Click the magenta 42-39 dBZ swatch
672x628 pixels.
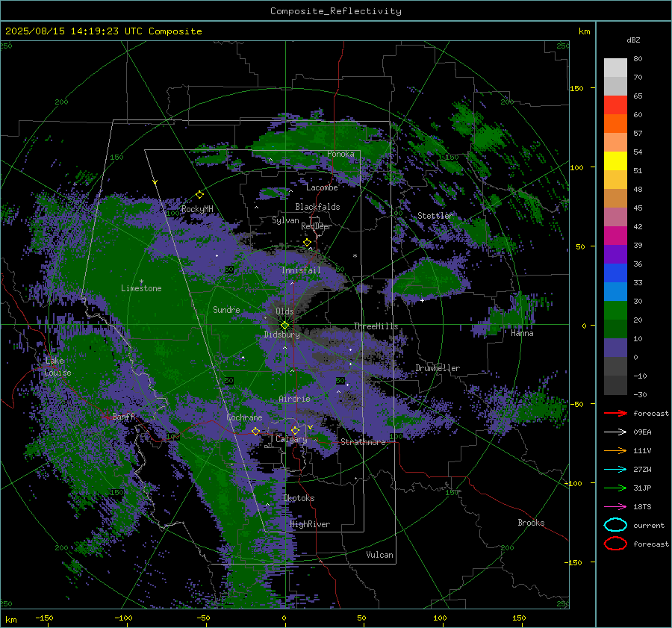pyautogui.click(x=615, y=236)
